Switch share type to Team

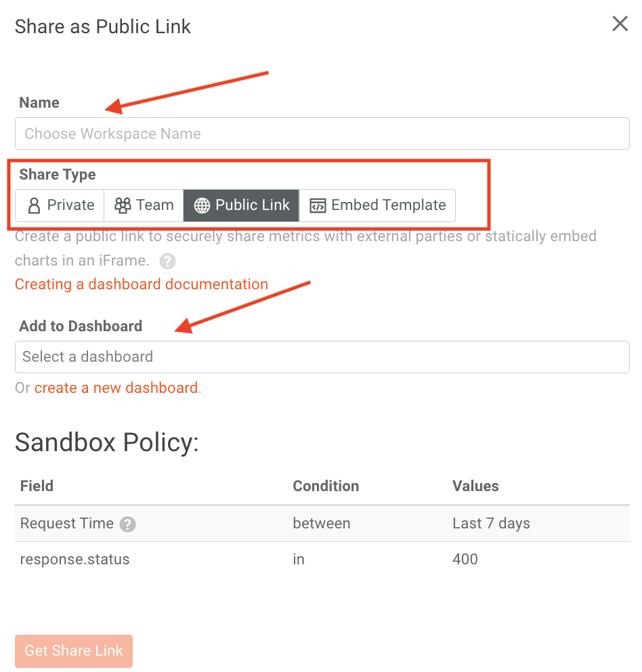(x=144, y=205)
